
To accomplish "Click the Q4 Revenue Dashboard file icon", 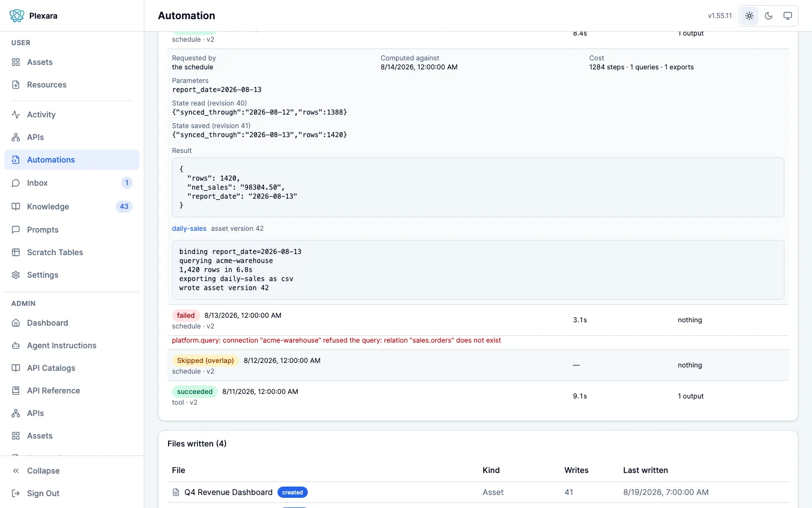I will 176,492.
